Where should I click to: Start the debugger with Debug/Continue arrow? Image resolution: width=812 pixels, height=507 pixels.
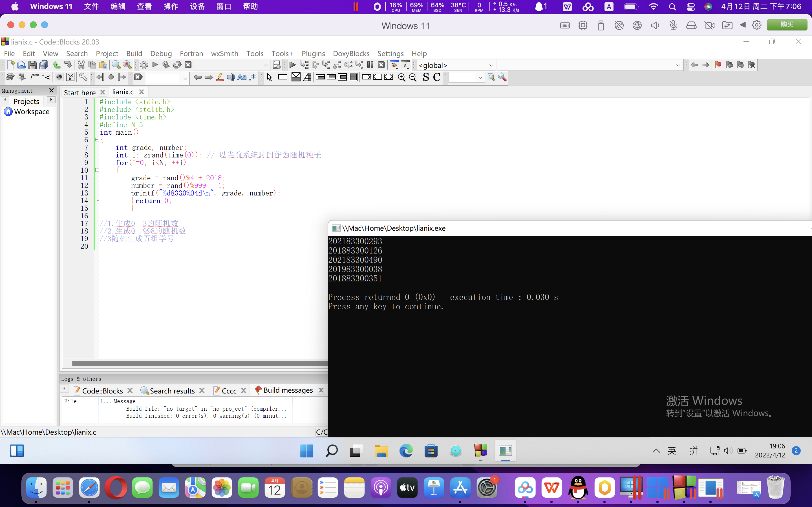point(292,65)
